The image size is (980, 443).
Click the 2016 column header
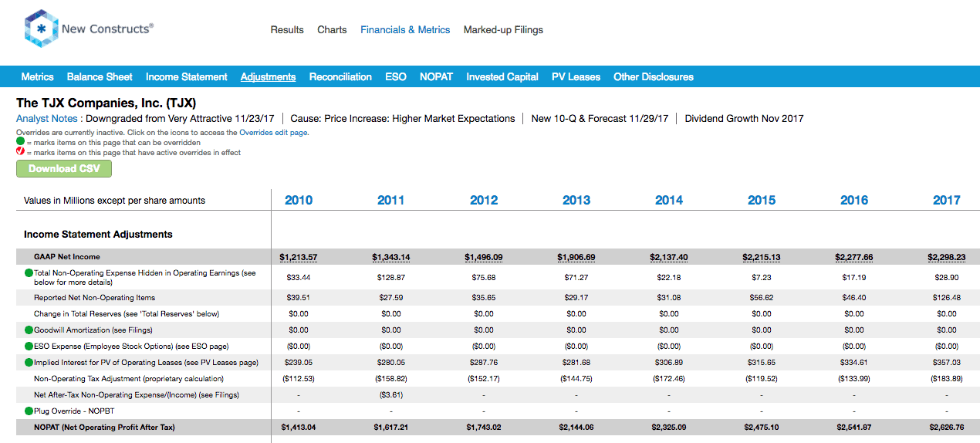tap(854, 200)
